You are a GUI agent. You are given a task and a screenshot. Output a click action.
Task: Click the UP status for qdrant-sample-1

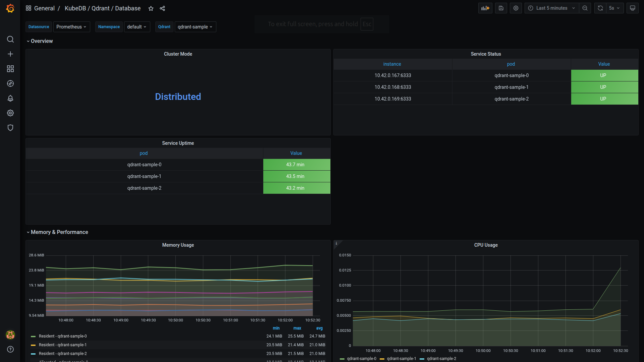(x=604, y=87)
